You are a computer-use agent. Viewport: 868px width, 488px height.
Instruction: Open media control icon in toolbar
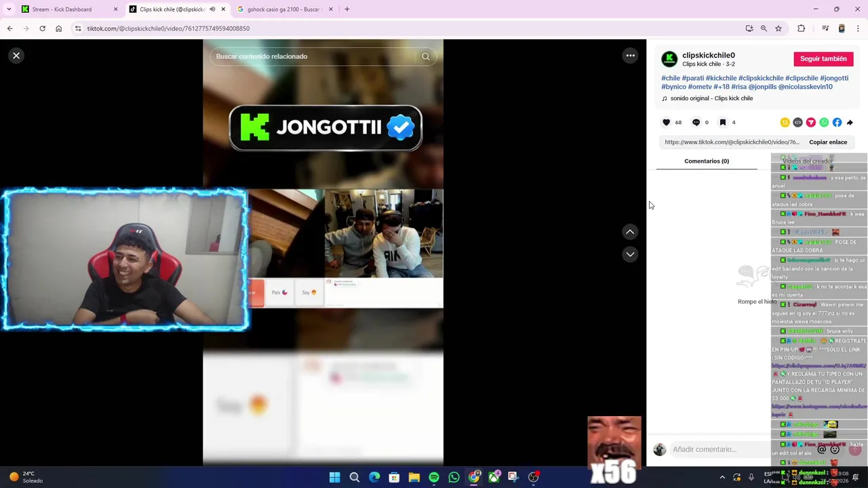(x=825, y=28)
